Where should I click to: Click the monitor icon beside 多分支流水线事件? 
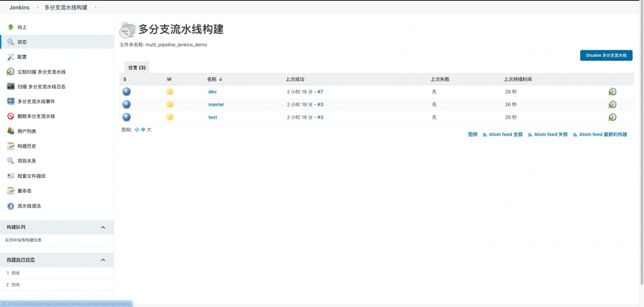point(11,101)
